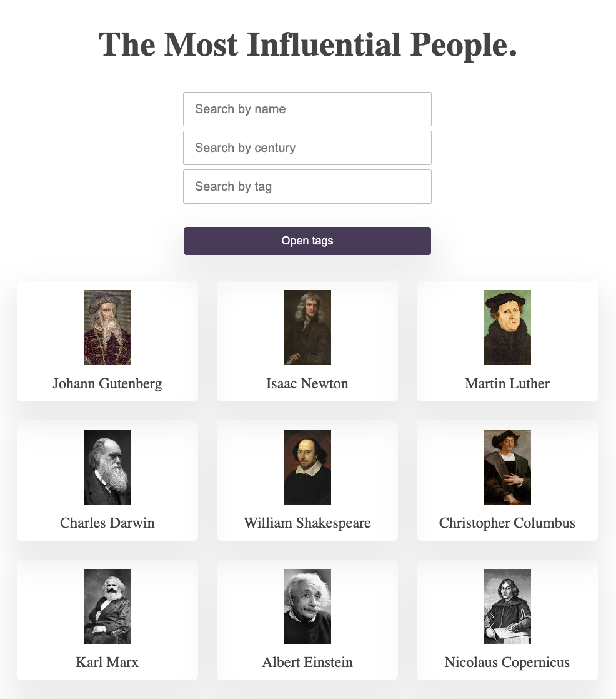Select the Johann Gutenberg name label
The width and height of the screenshot is (616, 699).
tap(107, 383)
